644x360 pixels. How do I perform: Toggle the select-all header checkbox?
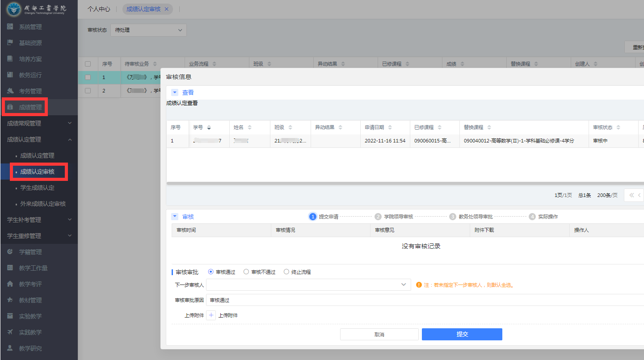pos(88,64)
